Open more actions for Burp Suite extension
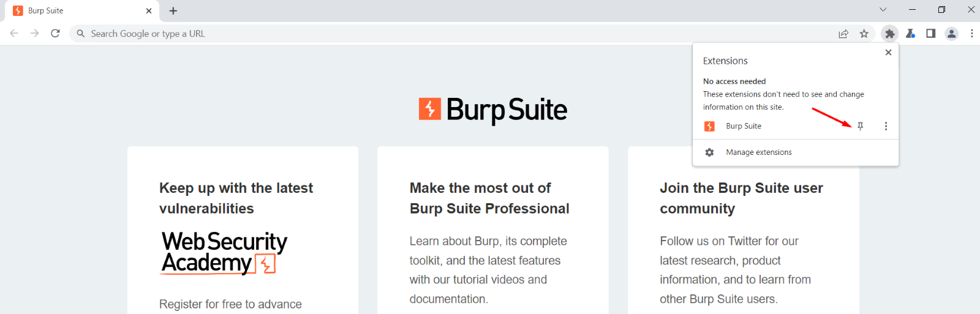The image size is (980, 314). click(x=886, y=126)
